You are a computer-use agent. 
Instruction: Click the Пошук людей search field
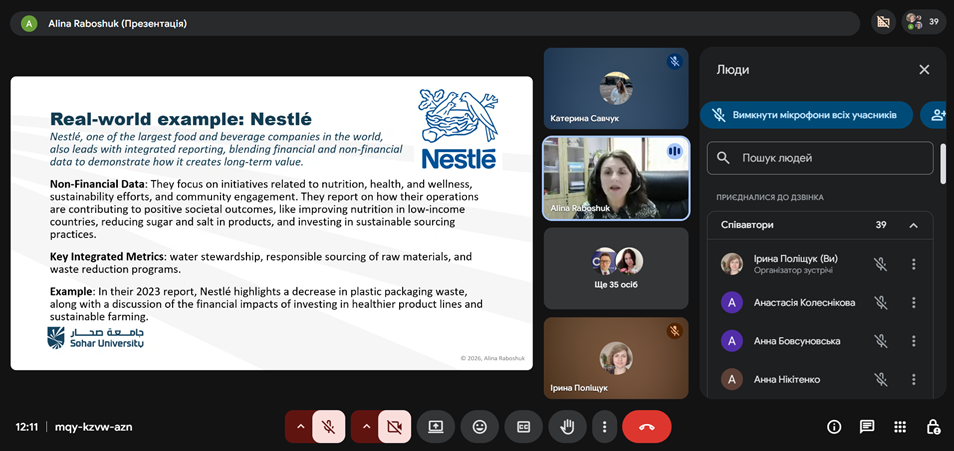click(x=820, y=158)
